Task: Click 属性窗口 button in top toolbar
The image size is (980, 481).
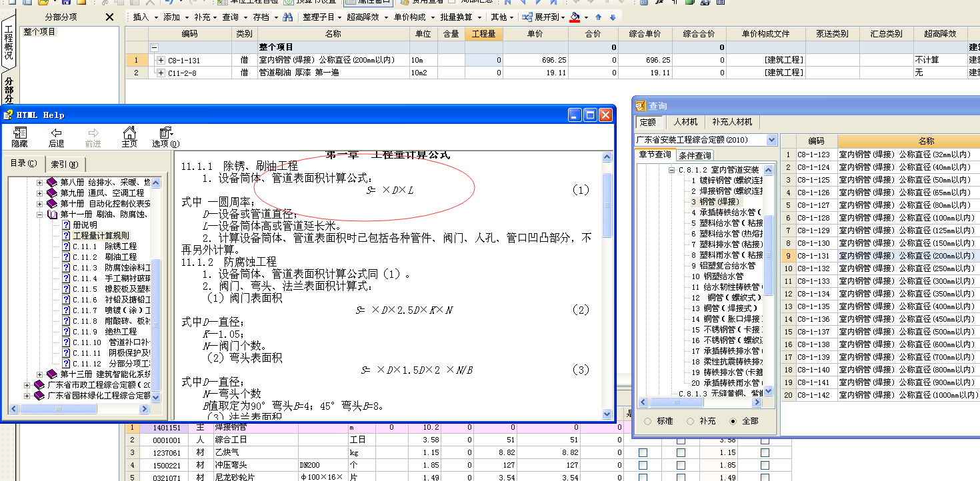Action: point(367,2)
